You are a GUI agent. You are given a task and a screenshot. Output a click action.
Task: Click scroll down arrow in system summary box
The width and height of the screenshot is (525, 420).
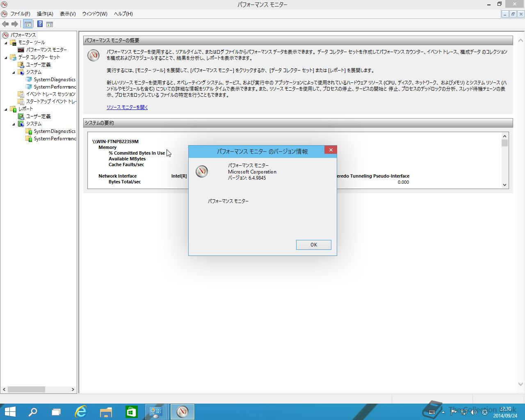click(x=505, y=185)
